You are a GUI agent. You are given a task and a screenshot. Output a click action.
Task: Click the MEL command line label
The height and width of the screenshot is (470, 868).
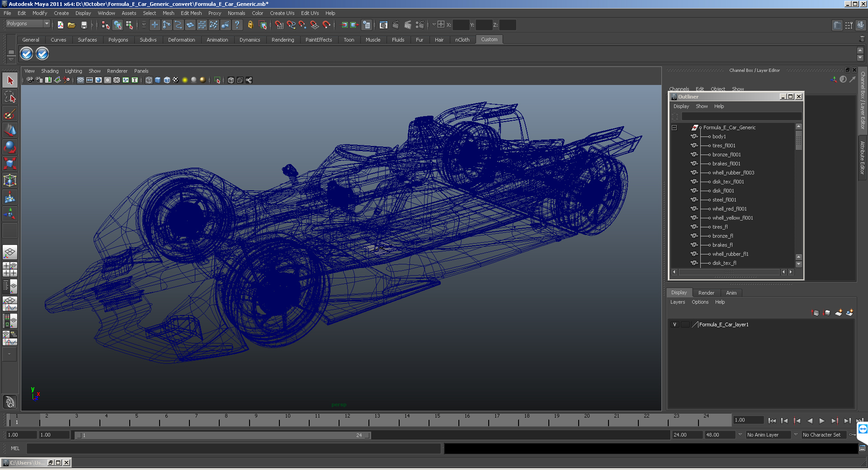[x=15, y=448]
